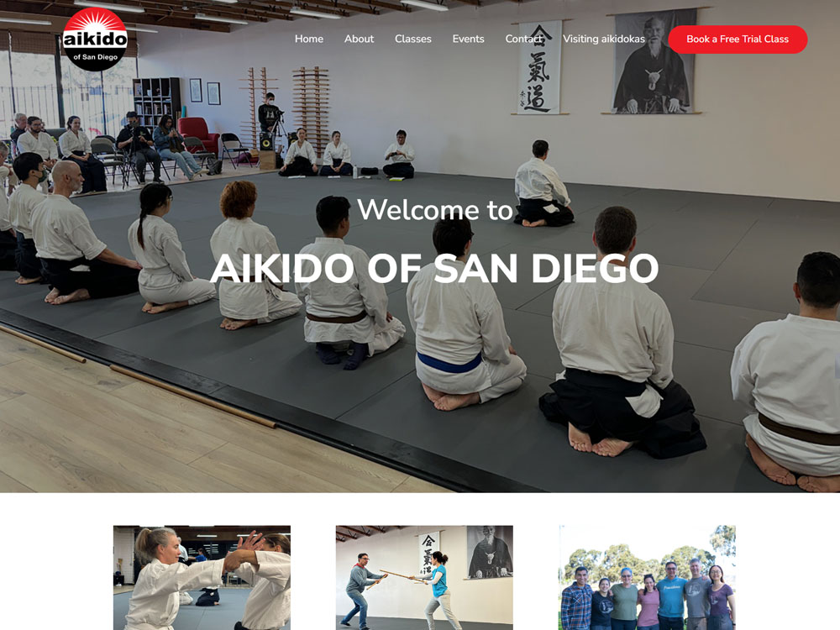Open the Classes navigation link
This screenshot has height=630, width=840.
tap(413, 39)
